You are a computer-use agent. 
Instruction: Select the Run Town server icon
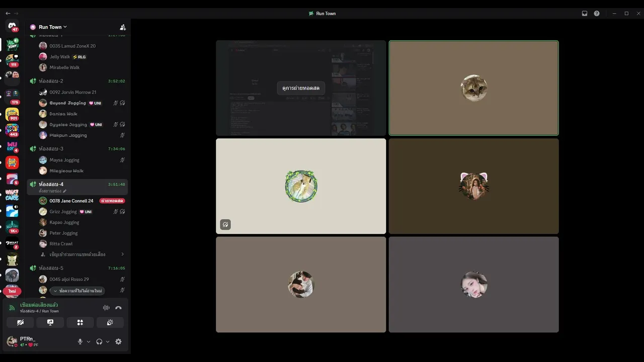point(12,44)
